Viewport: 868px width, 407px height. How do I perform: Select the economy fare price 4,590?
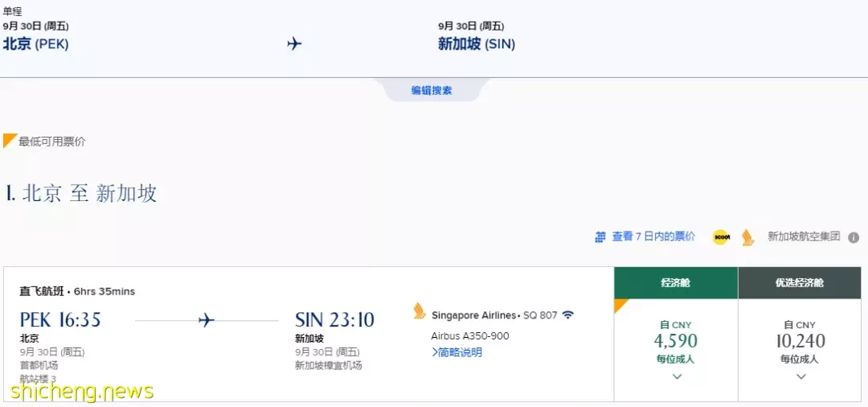[675, 340]
